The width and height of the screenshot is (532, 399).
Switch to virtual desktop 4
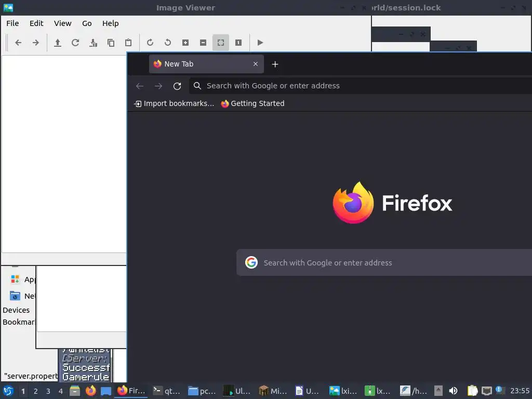[x=61, y=391]
